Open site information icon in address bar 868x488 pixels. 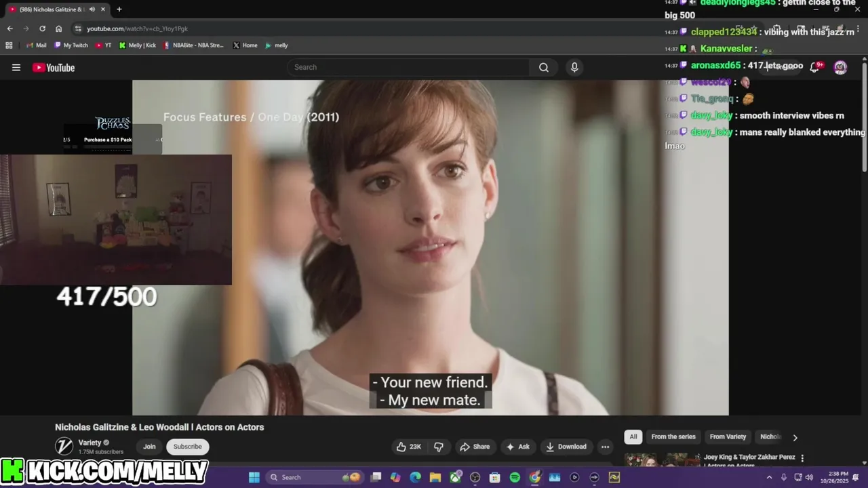click(x=78, y=28)
